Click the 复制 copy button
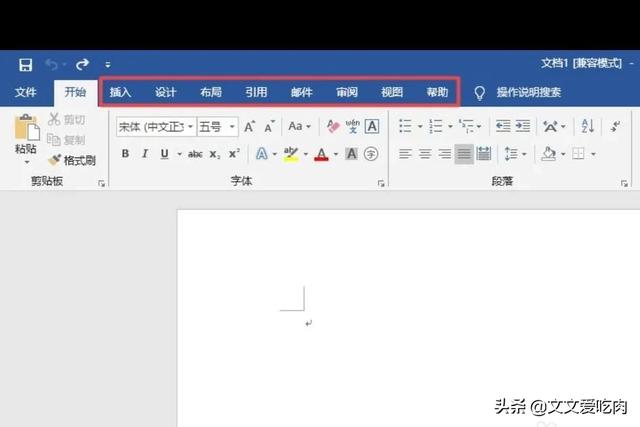The height and width of the screenshot is (427, 640). tap(67, 140)
